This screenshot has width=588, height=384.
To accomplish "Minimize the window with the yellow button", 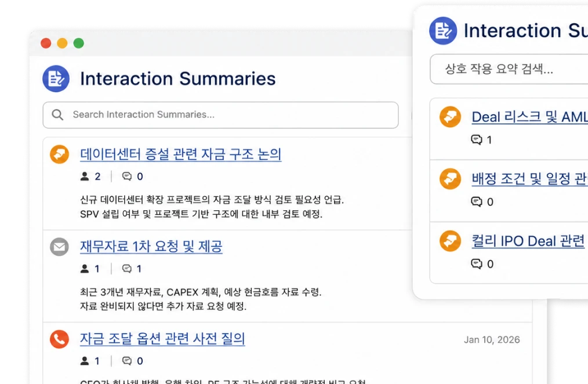I will pos(62,43).
